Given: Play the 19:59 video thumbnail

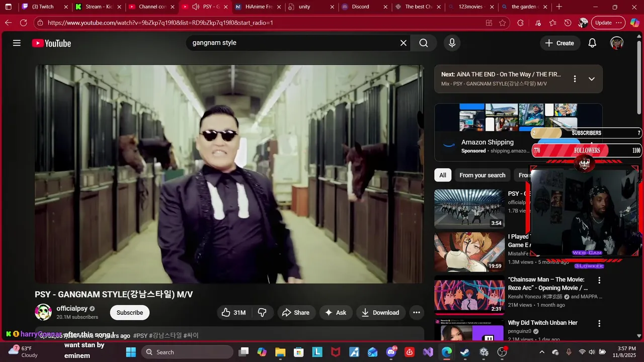Looking at the screenshot, I should pyautogui.click(x=469, y=252).
